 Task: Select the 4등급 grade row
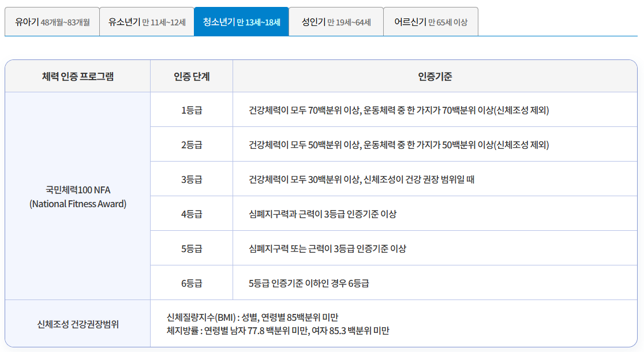point(191,213)
